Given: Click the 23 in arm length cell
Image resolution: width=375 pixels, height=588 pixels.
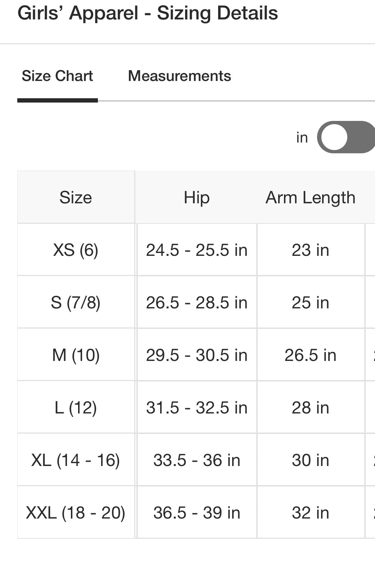Looking at the screenshot, I should coord(310,250).
